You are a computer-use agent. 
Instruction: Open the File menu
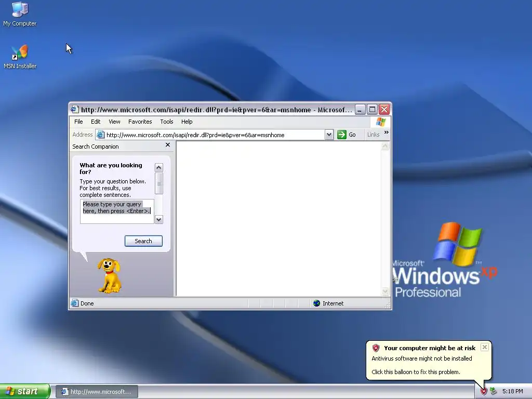pos(78,122)
